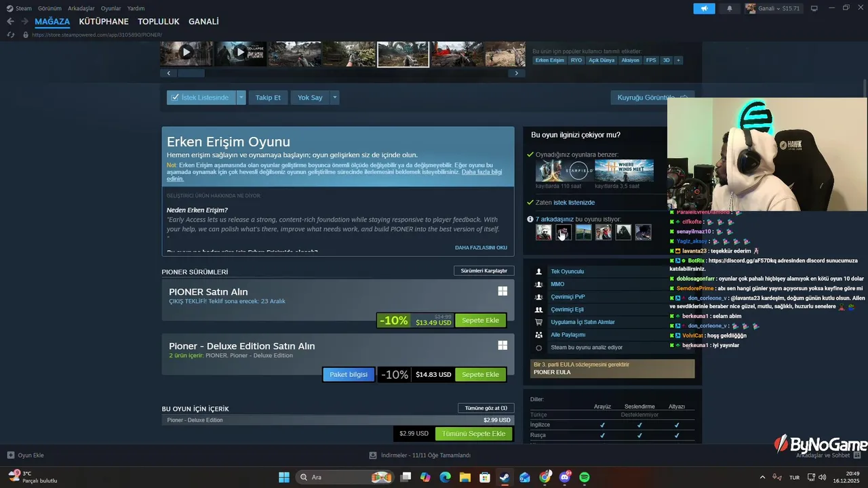
Task: Open Windows Start menu
Action: click(x=284, y=477)
